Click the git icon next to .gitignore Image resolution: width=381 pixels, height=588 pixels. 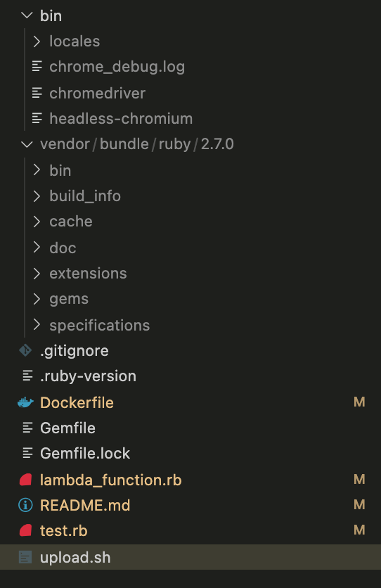click(25, 351)
